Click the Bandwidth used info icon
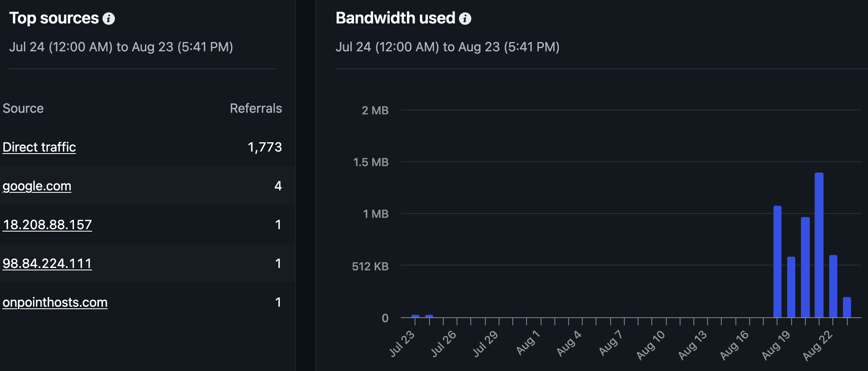This screenshot has height=371, width=868. 465,19
